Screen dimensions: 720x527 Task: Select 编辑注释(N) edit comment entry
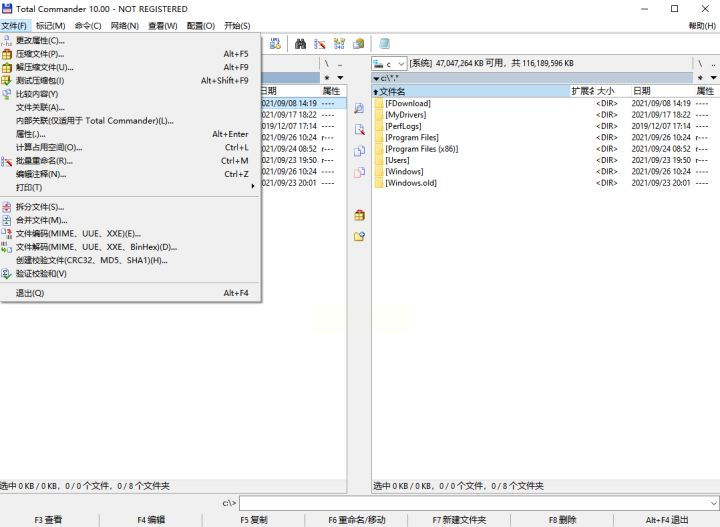pos(131,174)
